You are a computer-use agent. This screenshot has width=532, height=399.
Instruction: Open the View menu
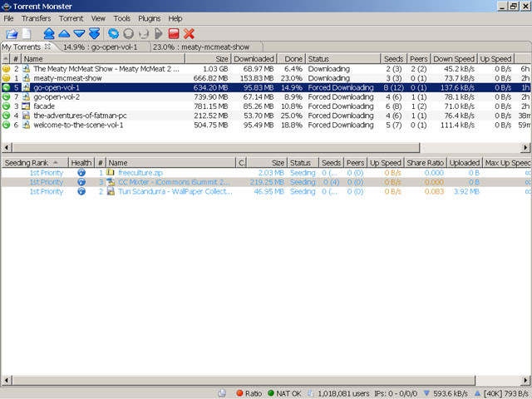pyautogui.click(x=98, y=18)
